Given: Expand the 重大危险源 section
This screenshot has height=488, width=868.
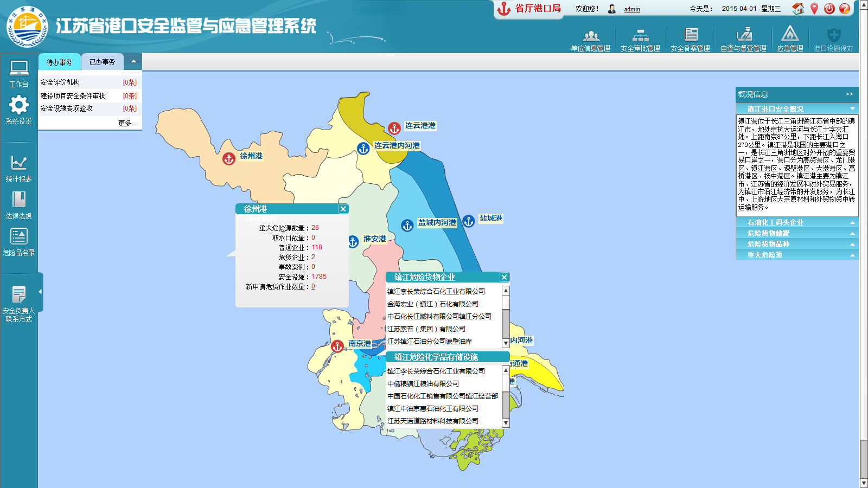Looking at the screenshot, I should 797,255.
